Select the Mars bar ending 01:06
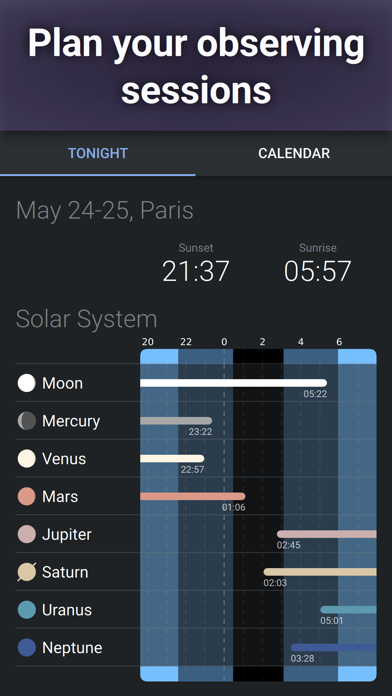The image size is (392, 696). 193,496
